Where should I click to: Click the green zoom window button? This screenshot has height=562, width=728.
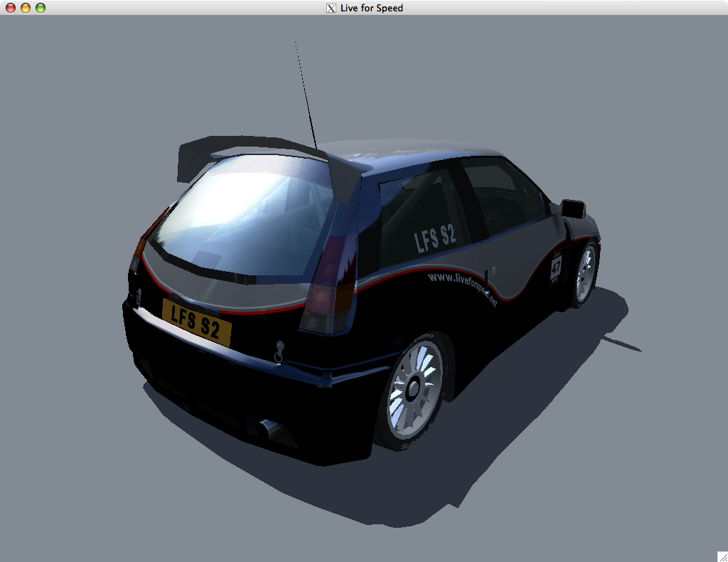point(41,8)
